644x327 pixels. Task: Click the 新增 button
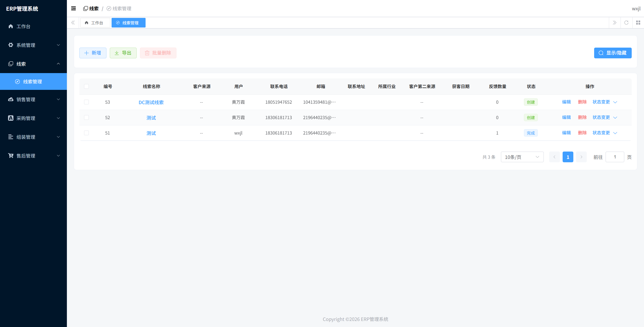point(93,53)
